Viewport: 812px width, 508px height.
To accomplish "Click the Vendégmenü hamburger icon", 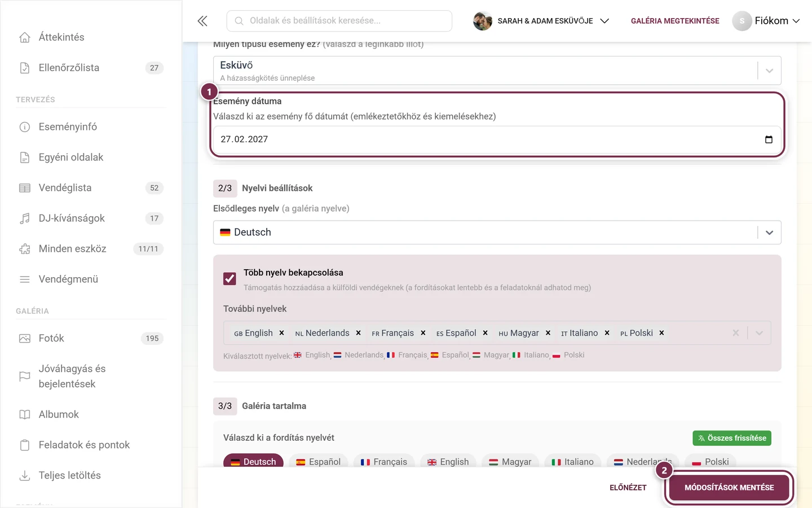I will [x=25, y=279].
